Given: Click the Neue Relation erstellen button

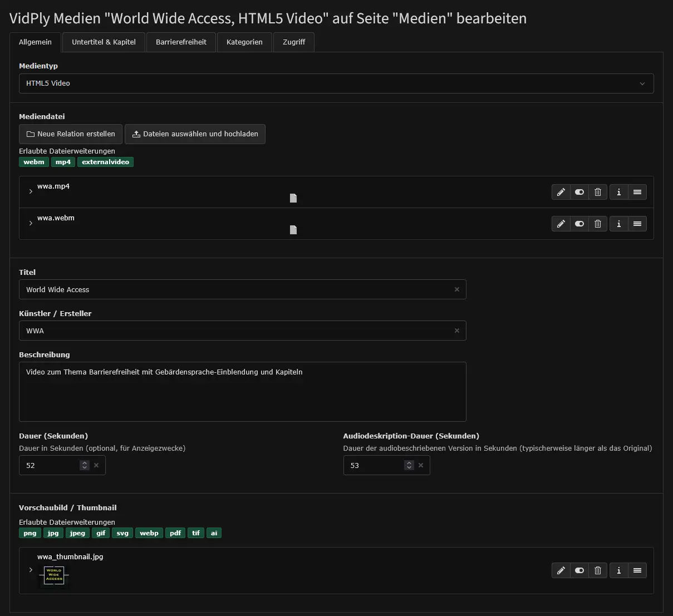Looking at the screenshot, I should click(x=70, y=134).
